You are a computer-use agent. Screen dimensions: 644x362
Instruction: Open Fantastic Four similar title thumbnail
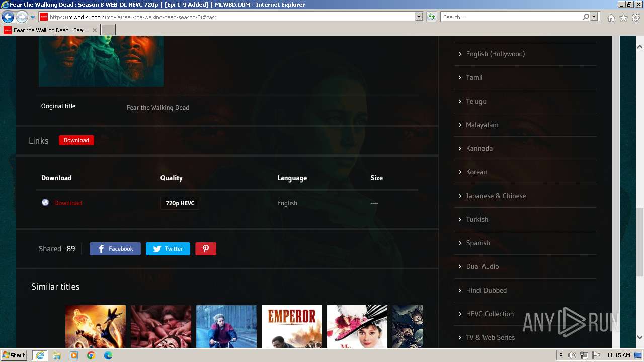[96, 326]
